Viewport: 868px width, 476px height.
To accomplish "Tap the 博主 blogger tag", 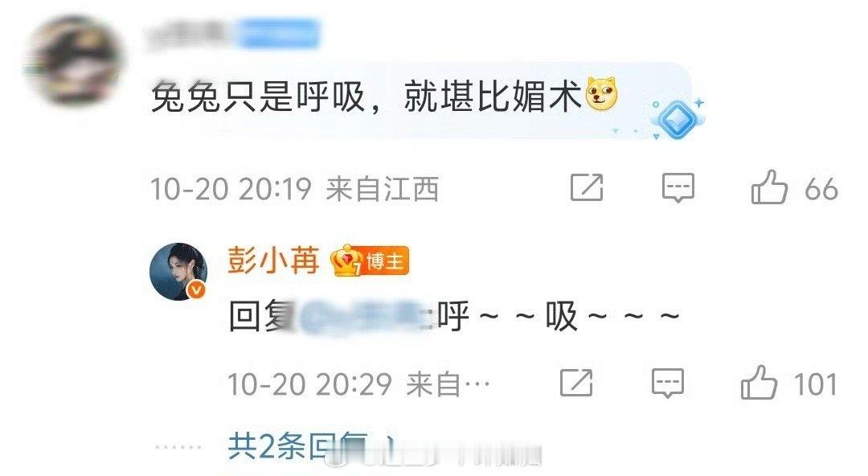I will [x=385, y=261].
